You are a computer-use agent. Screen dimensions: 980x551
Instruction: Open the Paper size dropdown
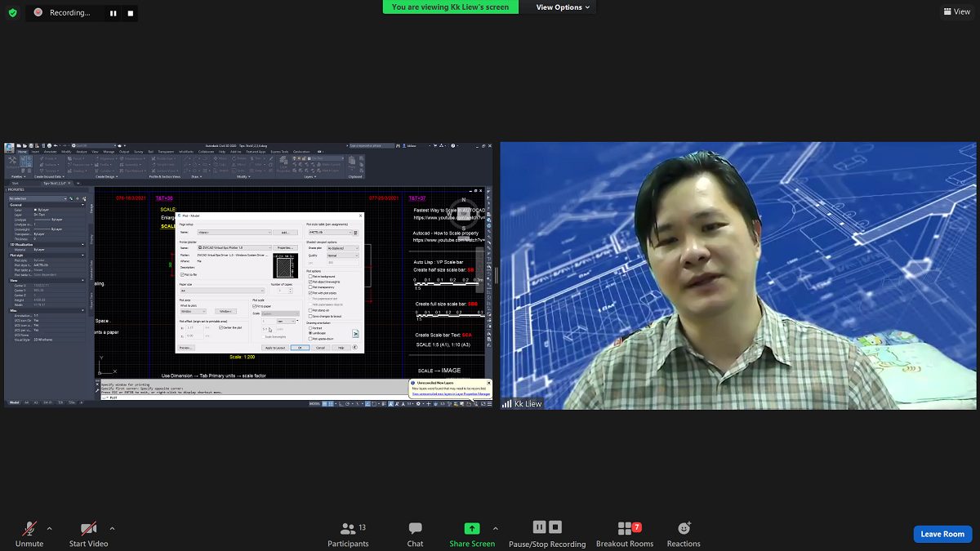(x=222, y=291)
